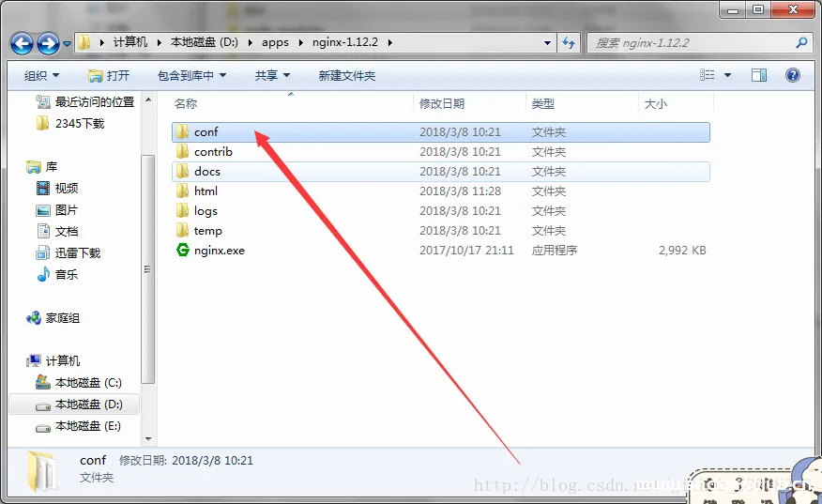The image size is (822, 504).
Task: Click the help question mark icon
Action: click(793, 75)
